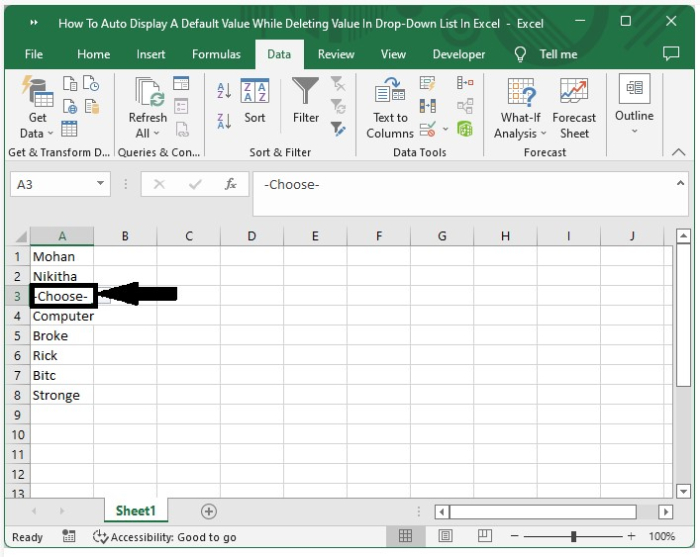Image resolution: width=700 pixels, height=557 pixels.
Task: Switch to the View tab
Action: click(393, 54)
